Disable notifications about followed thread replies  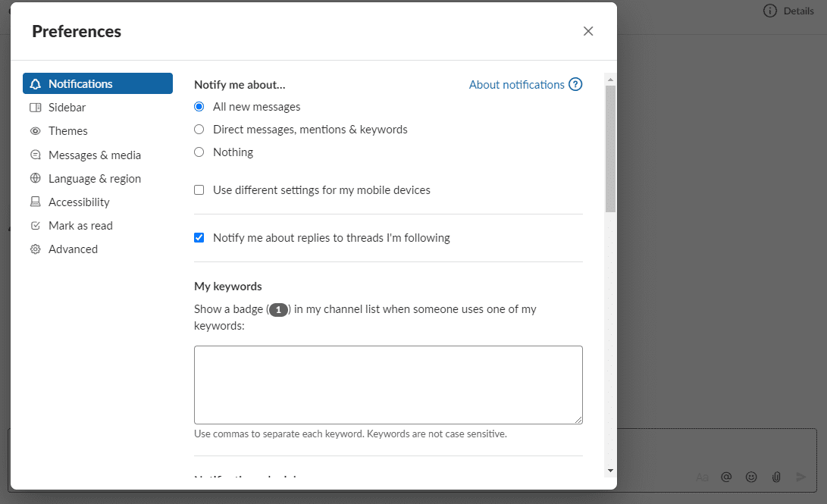[199, 237]
